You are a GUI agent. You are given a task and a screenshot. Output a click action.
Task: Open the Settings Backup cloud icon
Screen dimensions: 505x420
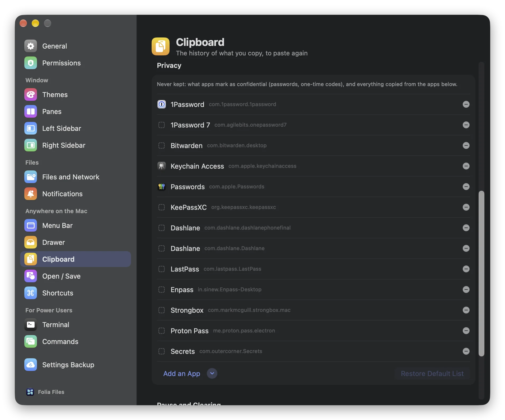31,365
